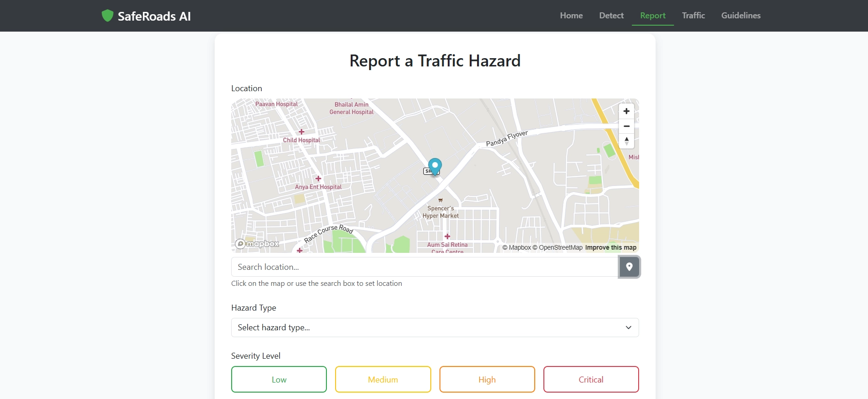Set severity to Critical
Image resolution: width=868 pixels, height=399 pixels.
point(591,379)
